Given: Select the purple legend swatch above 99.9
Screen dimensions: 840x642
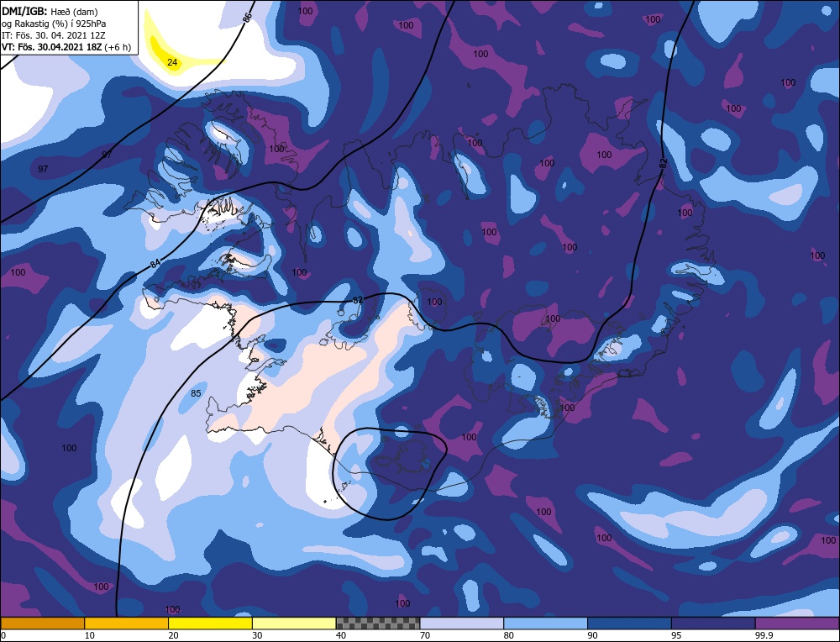Looking at the screenshot, I should [797, 623].
